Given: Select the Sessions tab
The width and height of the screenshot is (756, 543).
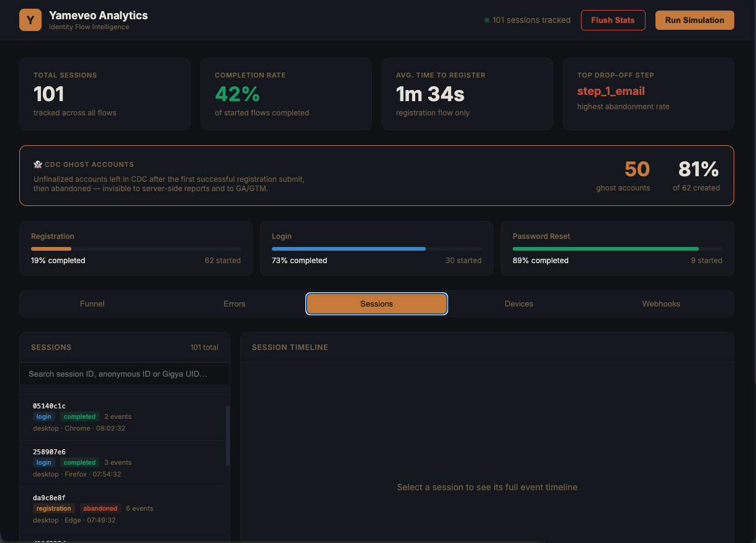Looking at the screenshot, I should pyautogui.click(x=377, y=304).
